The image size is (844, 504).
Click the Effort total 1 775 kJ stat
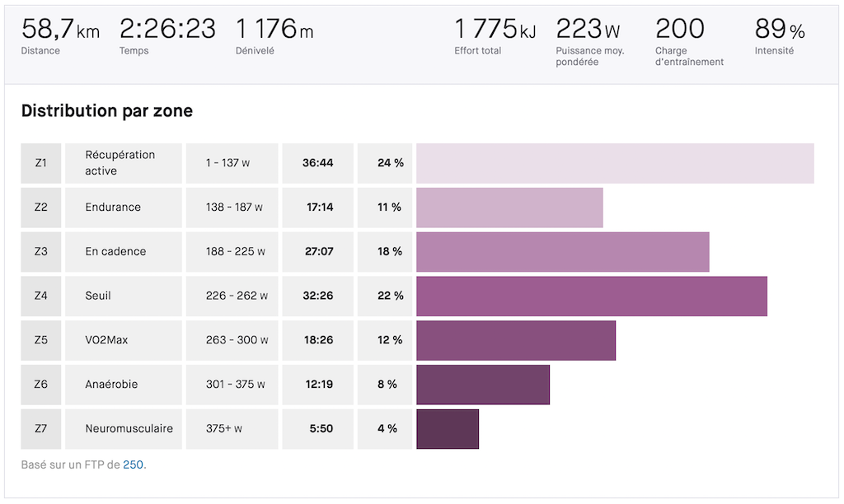click(495, 30)
